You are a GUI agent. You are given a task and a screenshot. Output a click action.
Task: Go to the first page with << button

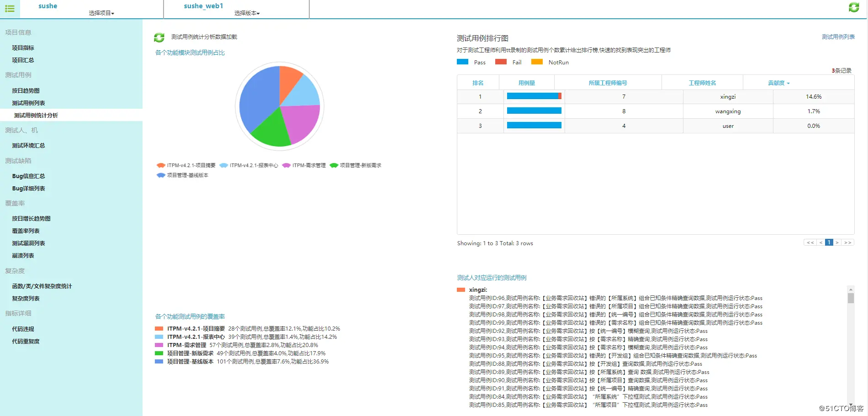point(810,242)
